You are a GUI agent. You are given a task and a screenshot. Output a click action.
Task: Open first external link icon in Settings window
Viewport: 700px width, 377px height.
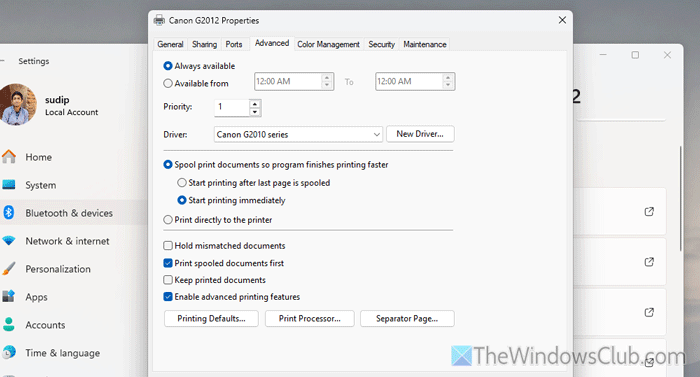tap(649, 212)
